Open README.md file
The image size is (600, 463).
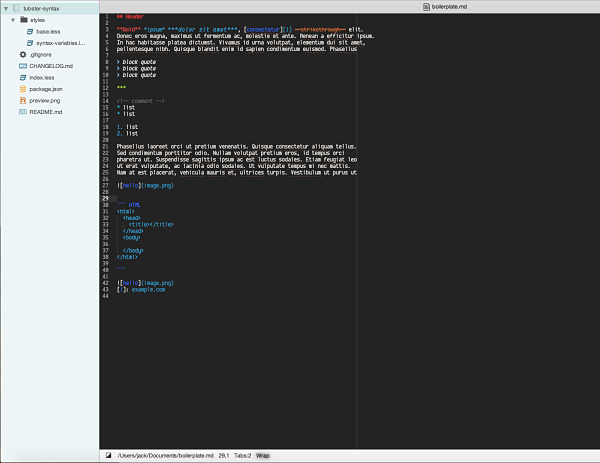[46, 112]
